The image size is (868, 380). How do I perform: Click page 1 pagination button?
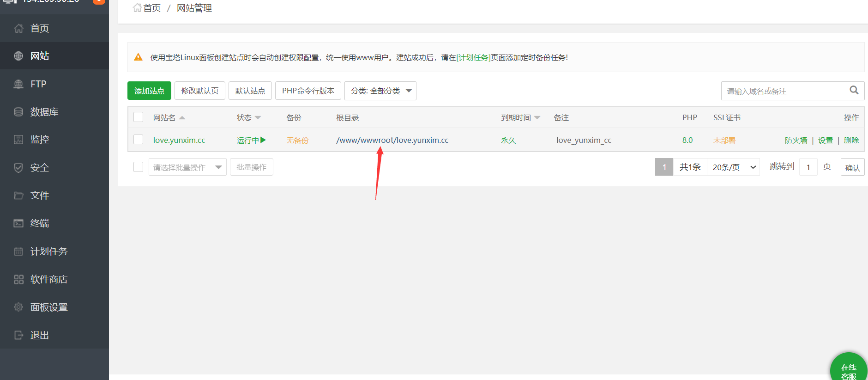coord(664,167)
